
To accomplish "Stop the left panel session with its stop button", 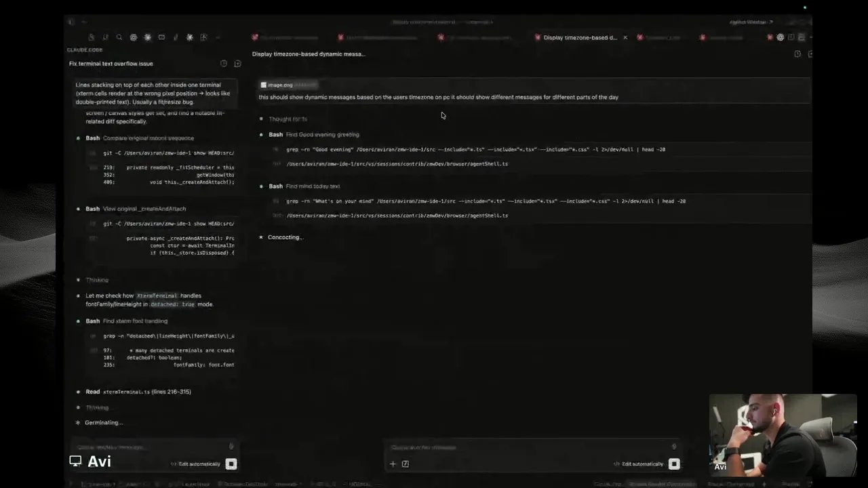I will click(231, 464).
